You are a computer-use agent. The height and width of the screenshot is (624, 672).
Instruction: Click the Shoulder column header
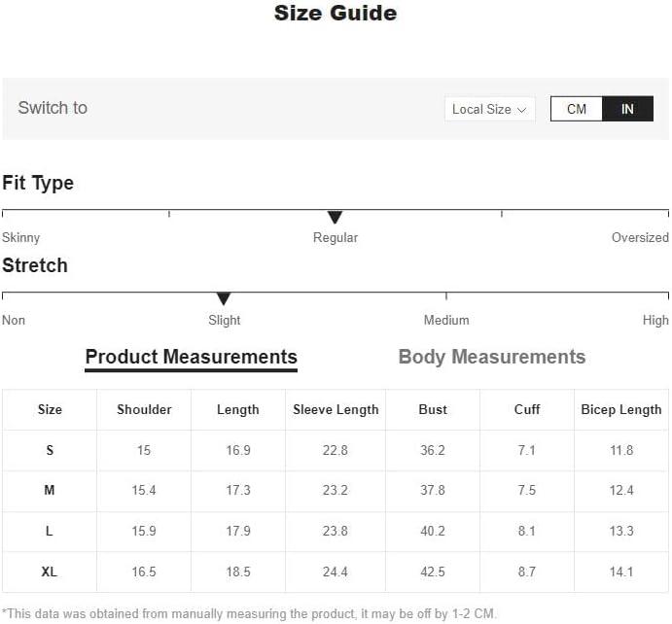pos(144,409)
